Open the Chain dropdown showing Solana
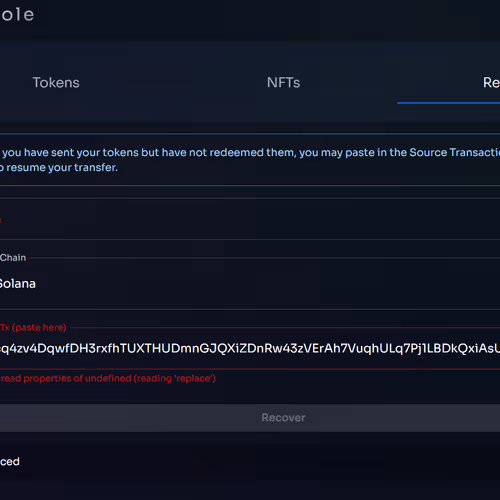 (250, 284)
